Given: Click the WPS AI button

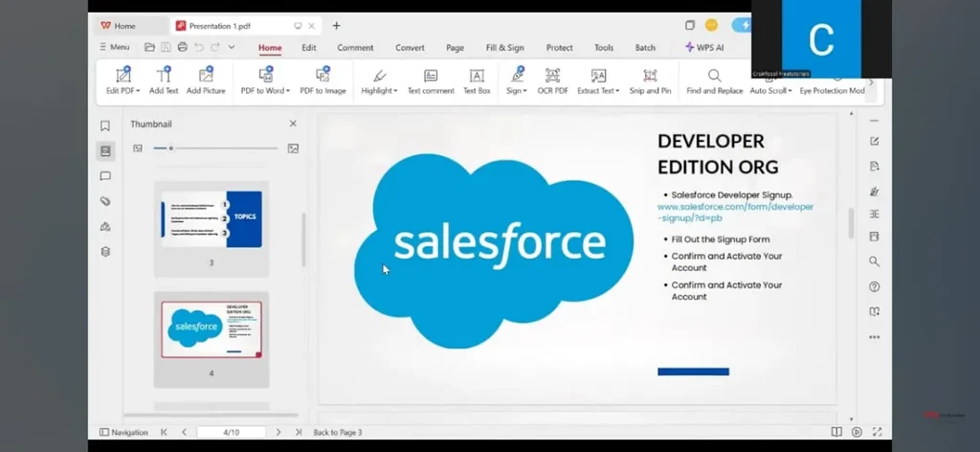Looking at the screenshot, I should coord(704,47).
